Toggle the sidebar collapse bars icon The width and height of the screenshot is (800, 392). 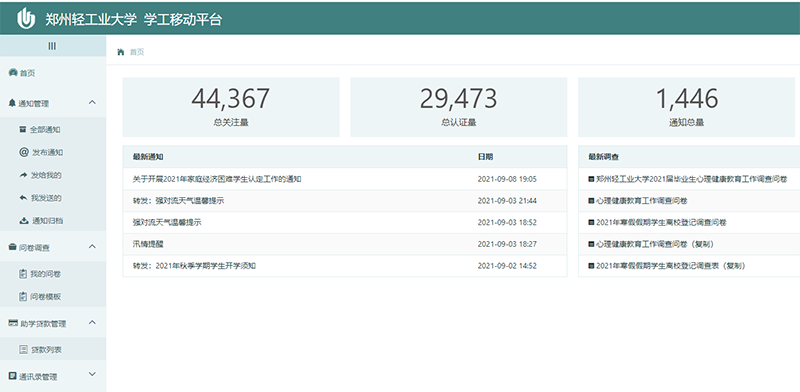[52, 46]
